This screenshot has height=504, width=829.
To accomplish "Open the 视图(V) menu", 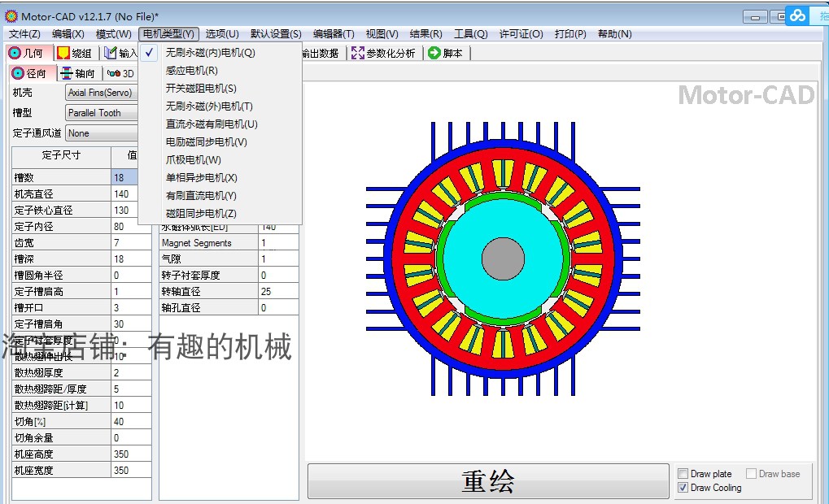I will [x=382, y=34].
